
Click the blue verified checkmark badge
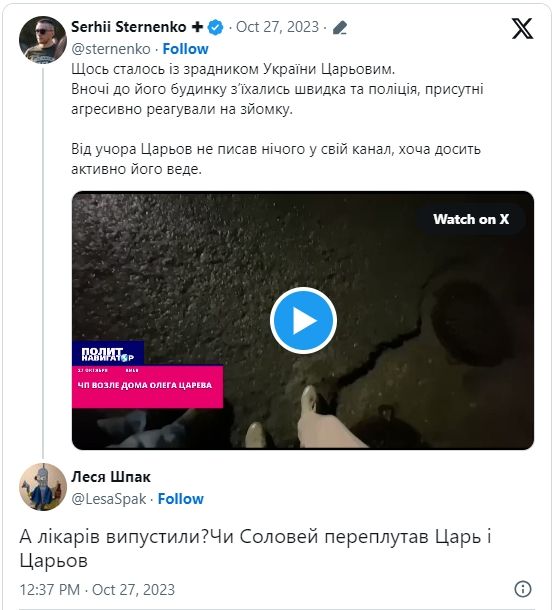click(x=216, y=28)
